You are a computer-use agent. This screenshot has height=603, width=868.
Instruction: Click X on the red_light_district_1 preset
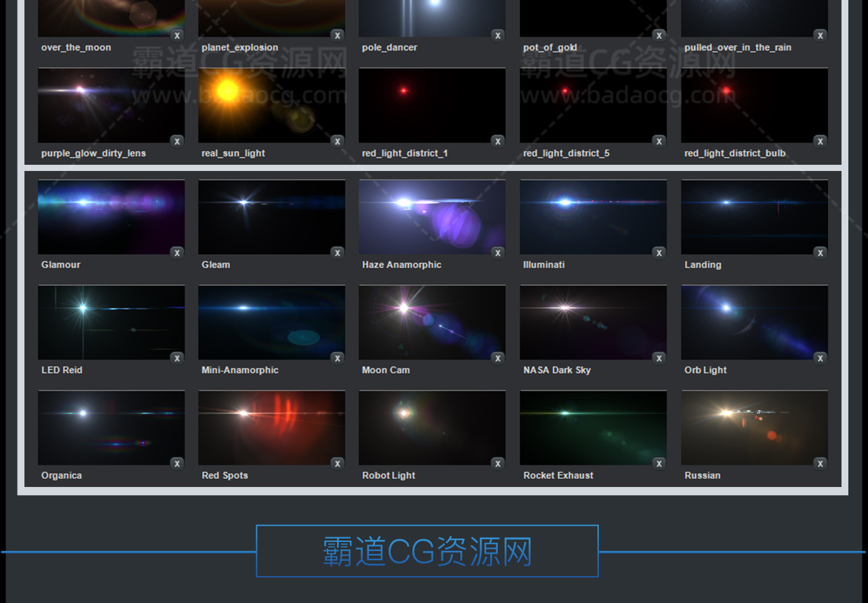pyautogui.click(x=498, y=142)
